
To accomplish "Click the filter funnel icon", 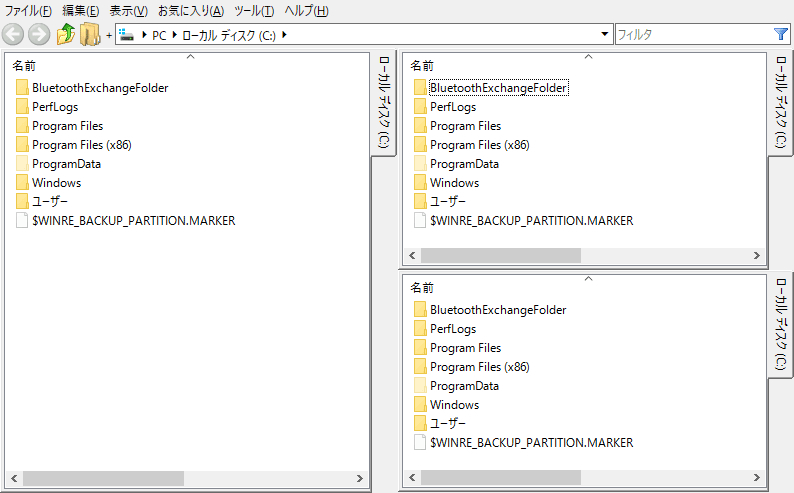I will click(x=781, y=34).
